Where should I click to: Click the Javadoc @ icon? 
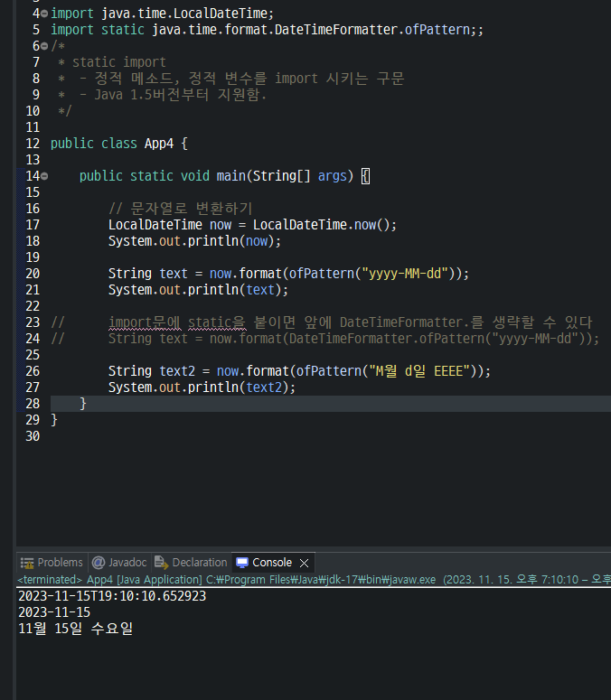(99, 563)
